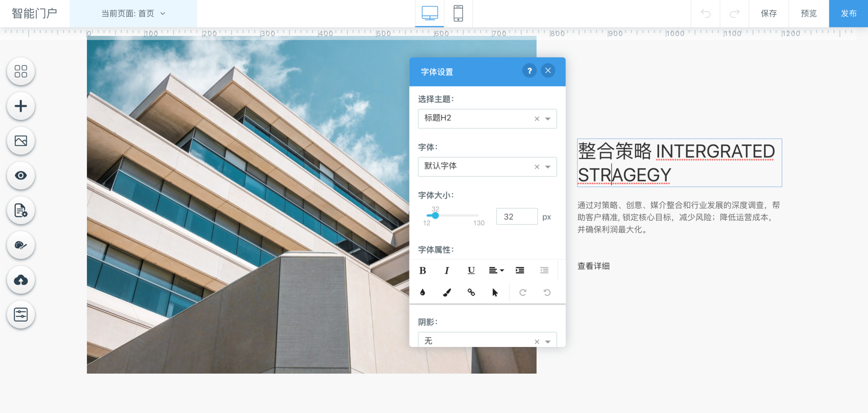Toggle the eye preview visibility icon
The width and height of the screenshot is (868, 413).
[21, 176]
